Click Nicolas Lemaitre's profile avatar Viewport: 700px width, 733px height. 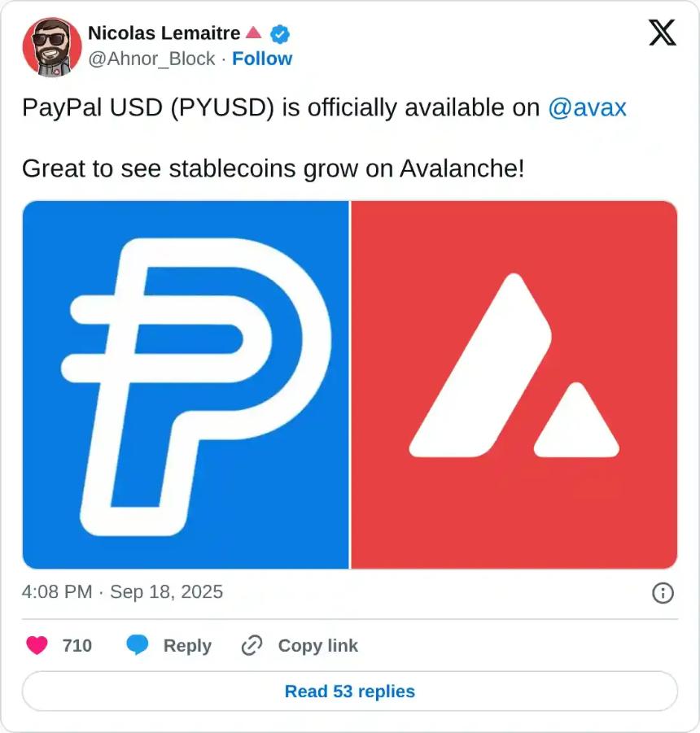coord(50,48)
